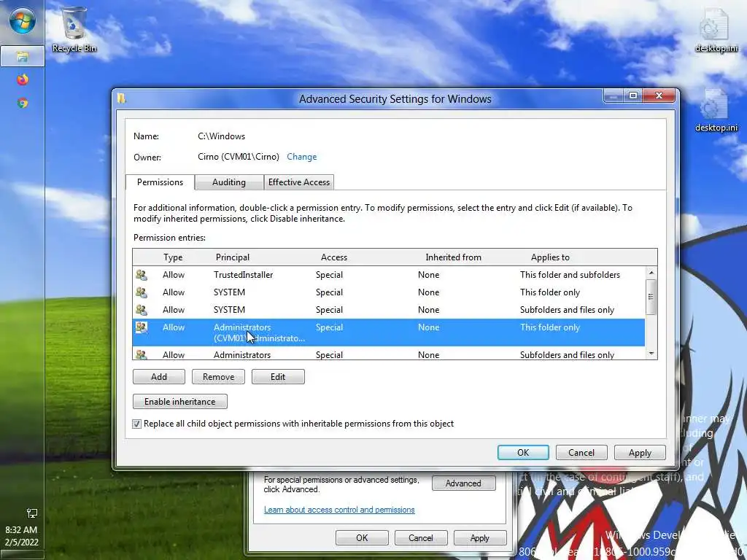This screenshot has width=747, height=560.
Task: Click the Change owner link
Action: (x=301, y=157)
